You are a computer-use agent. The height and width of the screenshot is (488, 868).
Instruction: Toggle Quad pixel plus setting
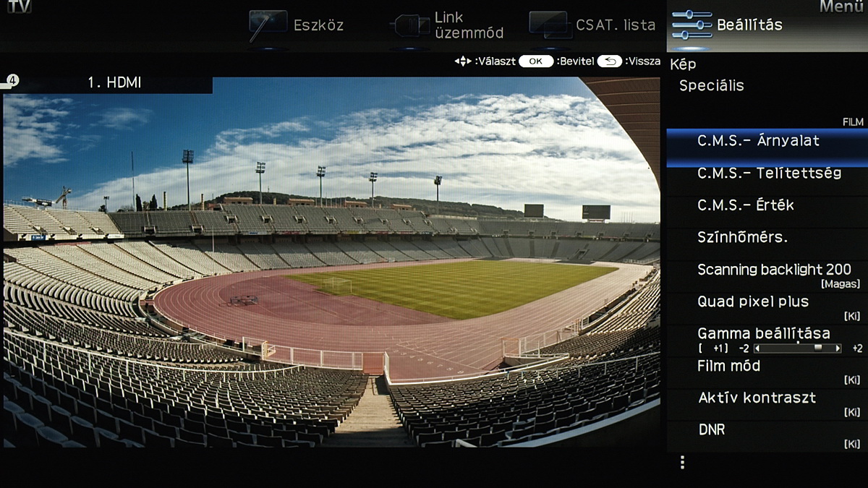(767, 308)
